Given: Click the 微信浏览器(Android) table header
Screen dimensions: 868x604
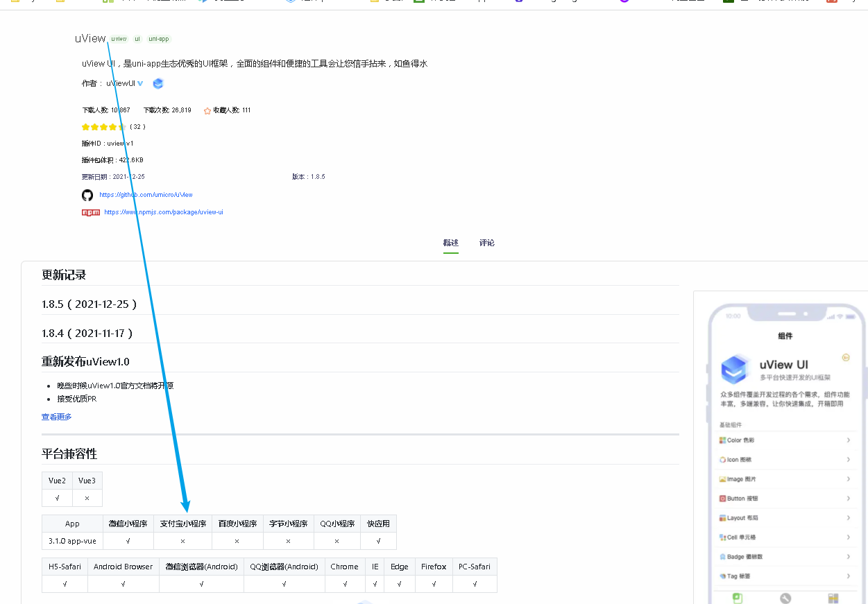Looking at the screenshot, I should [x=202, y=567].
